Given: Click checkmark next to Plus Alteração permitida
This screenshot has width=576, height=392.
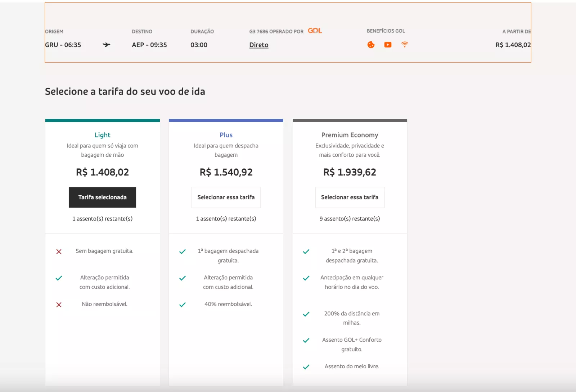Looking at the screenshot, I should click(x=183, y=278).
